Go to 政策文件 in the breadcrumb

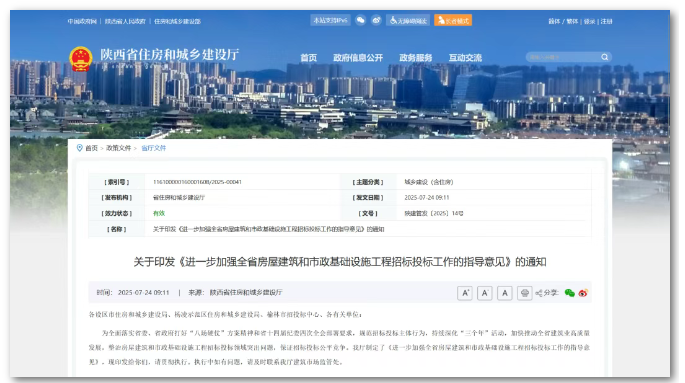point(118,148)
